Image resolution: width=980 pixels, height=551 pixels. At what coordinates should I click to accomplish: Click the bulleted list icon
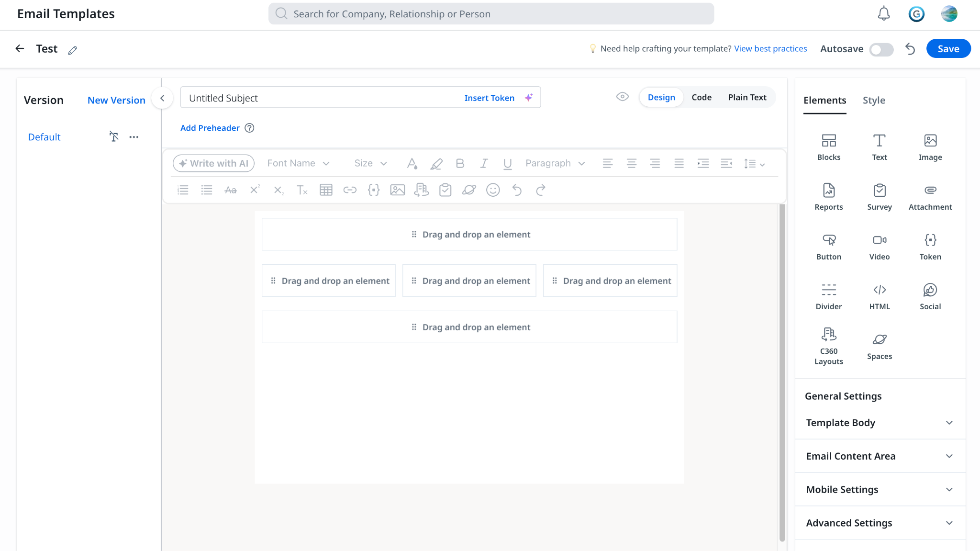click(207, 190)
